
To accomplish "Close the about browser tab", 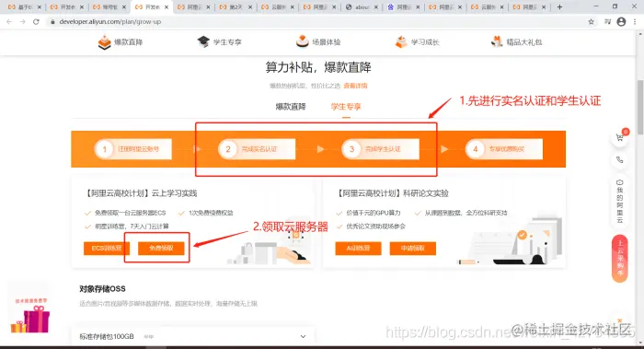I will point(375,7).
